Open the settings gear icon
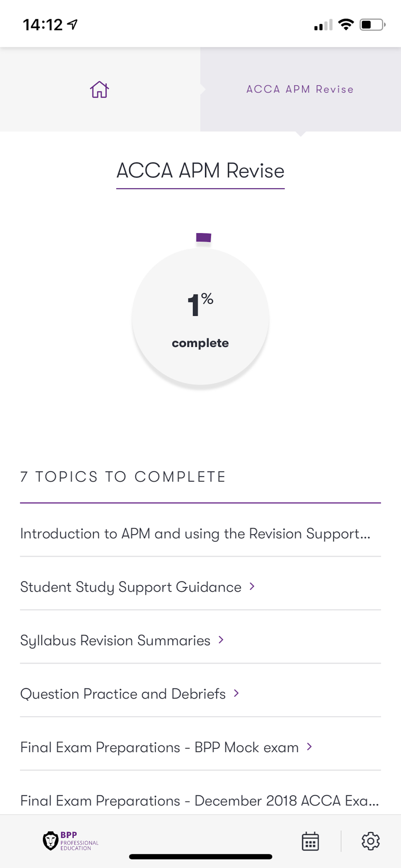This screenshot has height=868, width=401. (x=371, y=841)
